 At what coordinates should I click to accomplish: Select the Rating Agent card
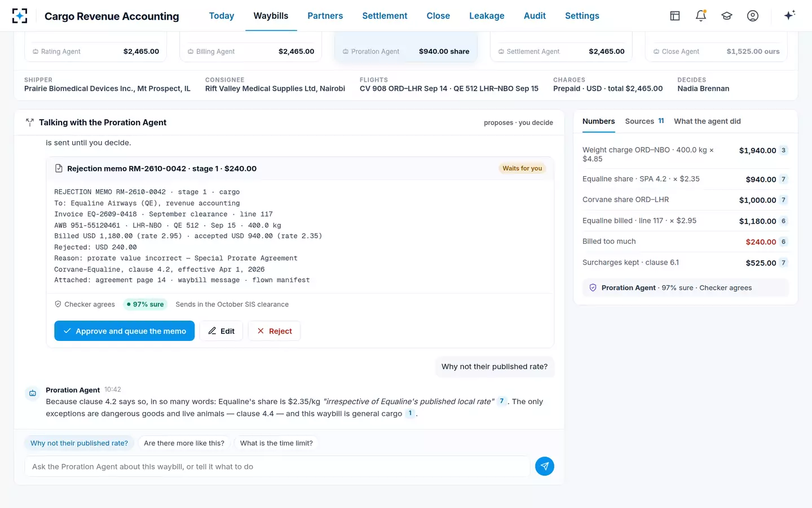96,47
